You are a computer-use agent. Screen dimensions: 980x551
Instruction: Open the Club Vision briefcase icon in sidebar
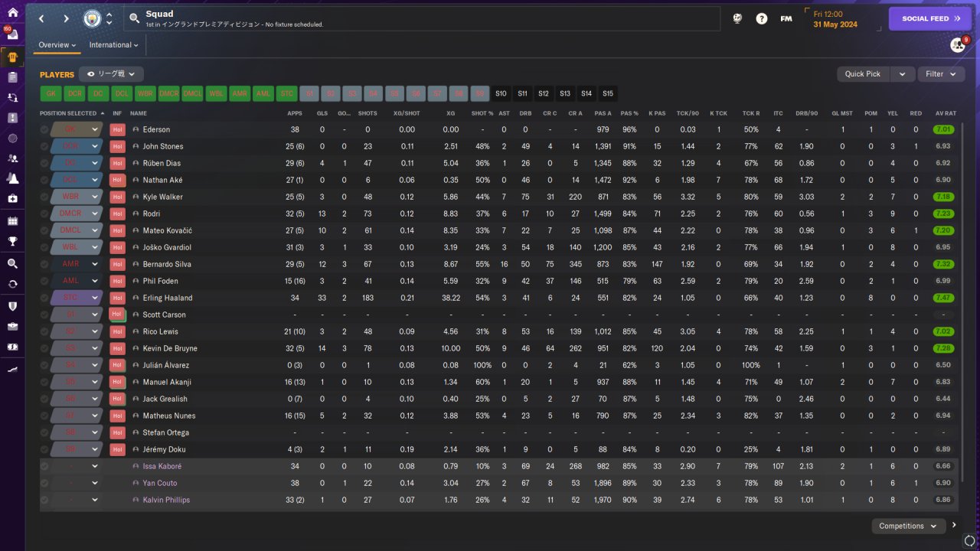(x=12, y=326)
